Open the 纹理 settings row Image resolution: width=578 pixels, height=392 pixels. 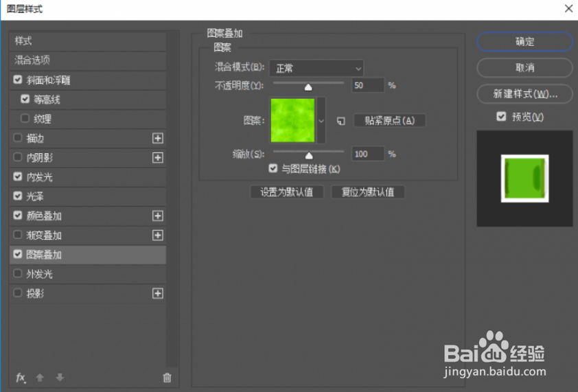(x=88, y=119)
